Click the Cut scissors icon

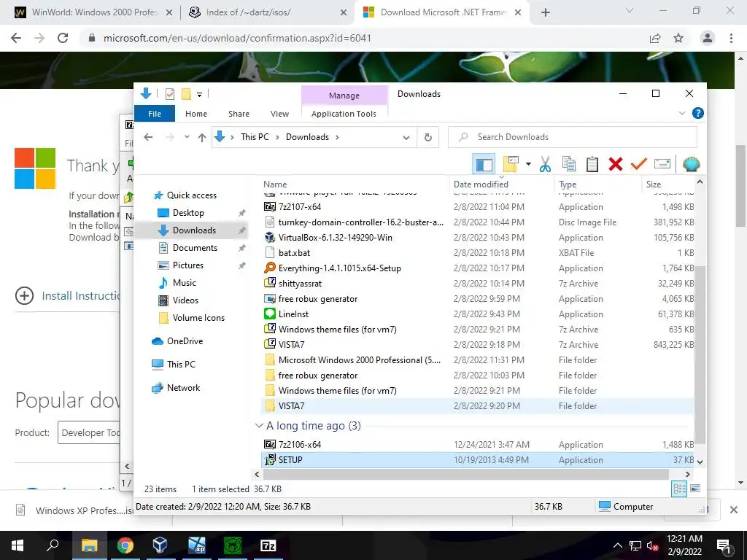point(545,165)
